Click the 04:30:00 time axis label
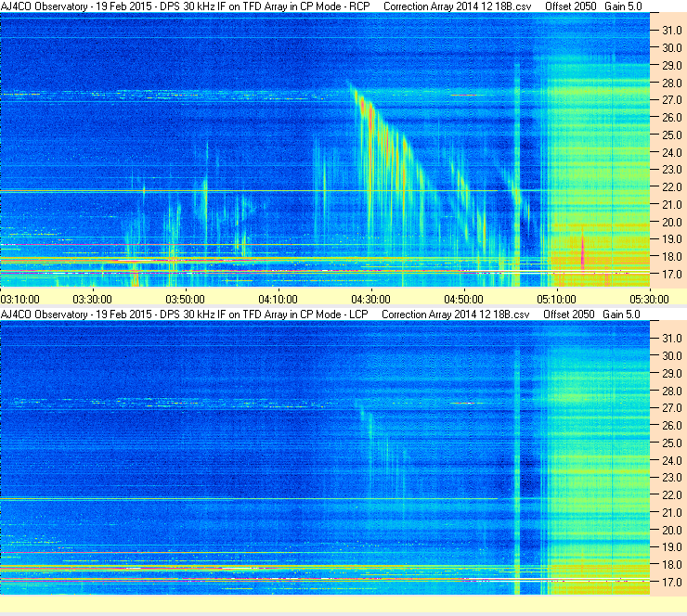Screen dimensions: 687x616 pyautogui.click(x=370, y=300)
